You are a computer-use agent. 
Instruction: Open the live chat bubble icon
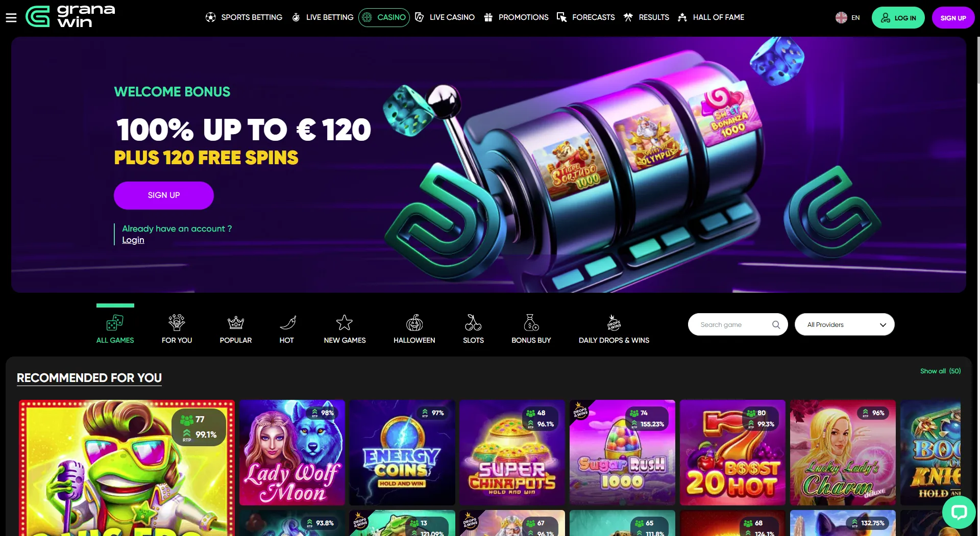(959, 512)
